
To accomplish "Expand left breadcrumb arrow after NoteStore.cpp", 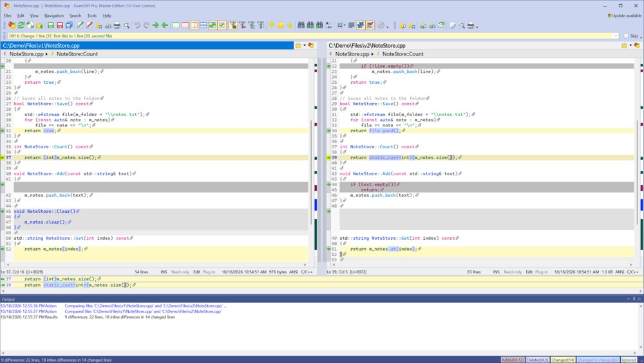I will point(46,54).
